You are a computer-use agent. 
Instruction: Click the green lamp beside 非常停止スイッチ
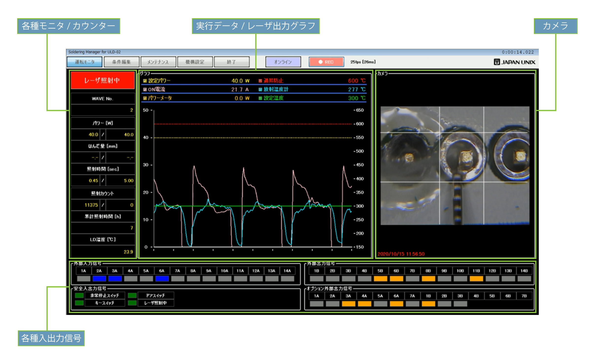[x=79, y=295]
